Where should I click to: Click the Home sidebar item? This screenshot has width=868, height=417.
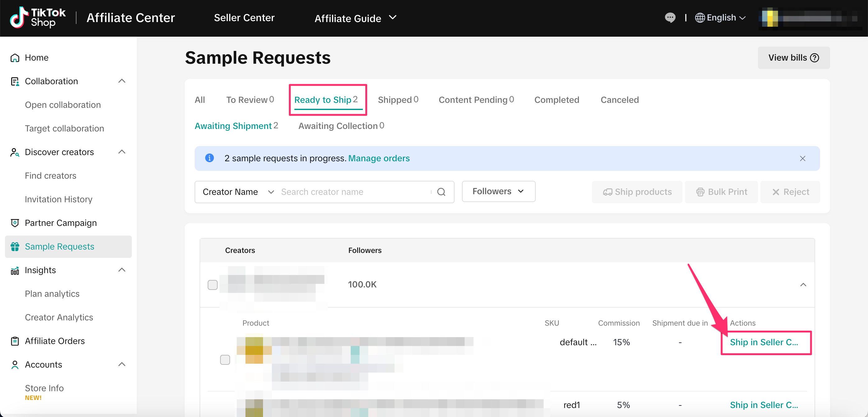(x=36, y=57)
